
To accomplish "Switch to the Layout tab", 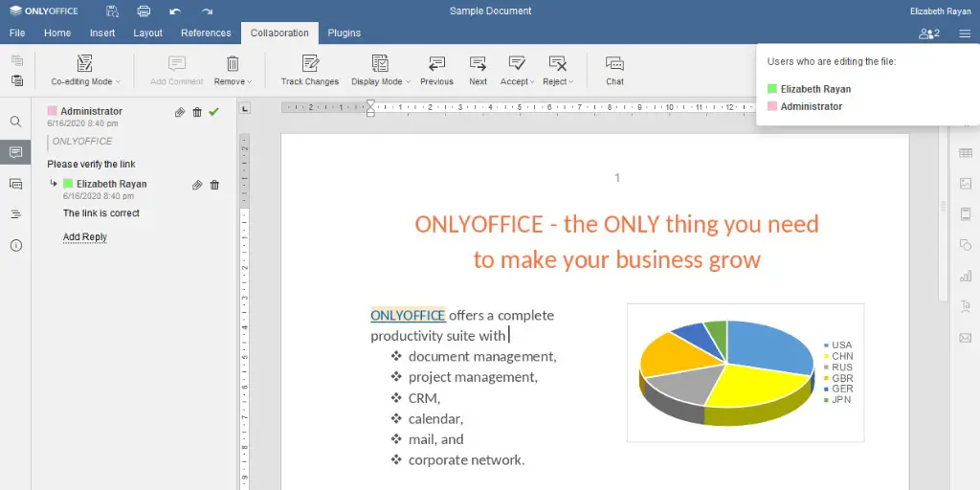I will pyautogui.click(x=147, y=33).
